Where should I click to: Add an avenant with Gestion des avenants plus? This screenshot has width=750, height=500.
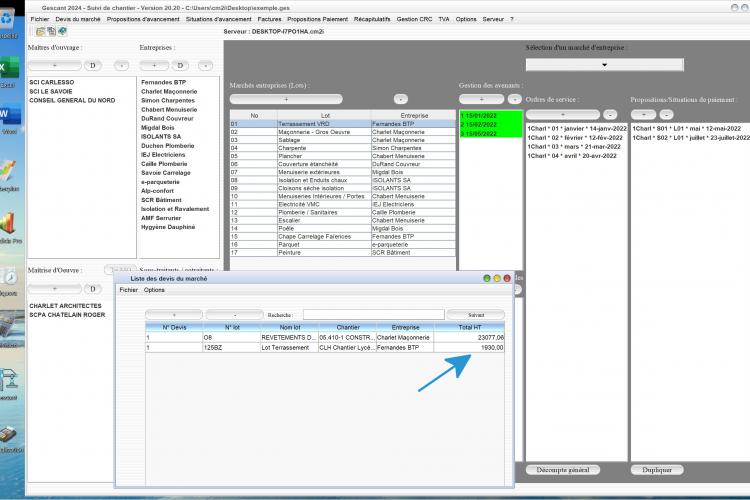pos(481,99)
